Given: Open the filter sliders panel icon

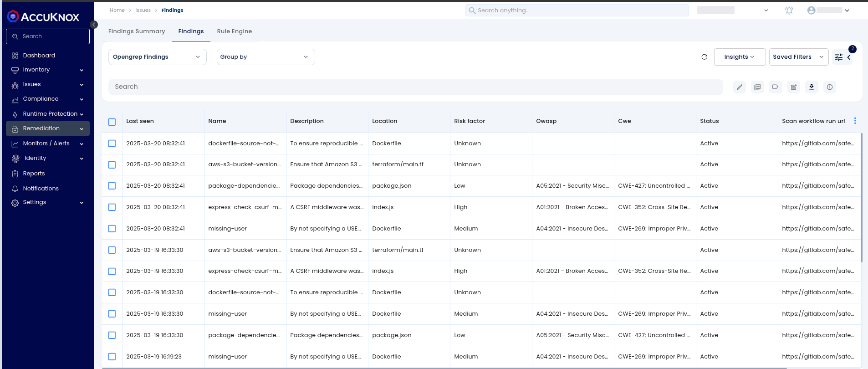Looking at the screenshot, I should 838,57.
